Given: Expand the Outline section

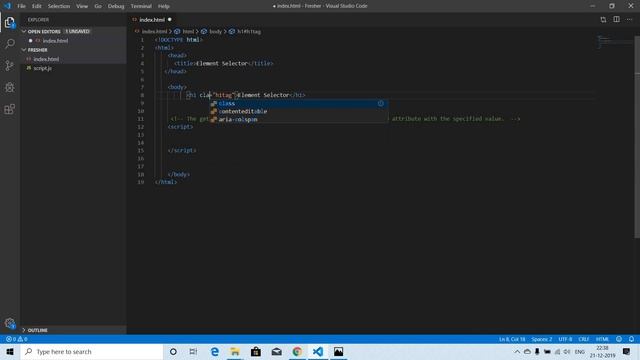Looking at the screenshot, I should tap(24, 330).
